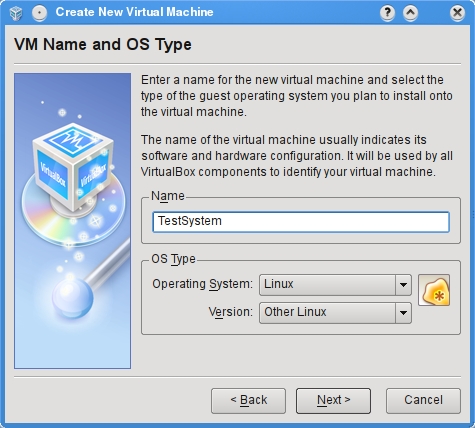Click the VirtualBox cube wizard illustration
475x428 pixels.
72,221
